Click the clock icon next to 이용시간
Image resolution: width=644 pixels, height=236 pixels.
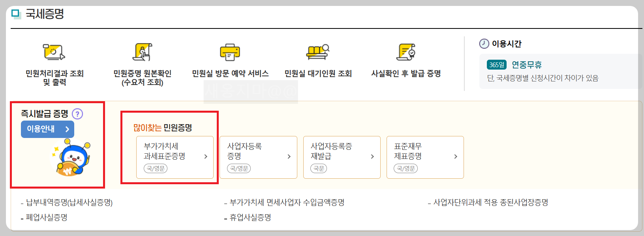tap(484, 44)
